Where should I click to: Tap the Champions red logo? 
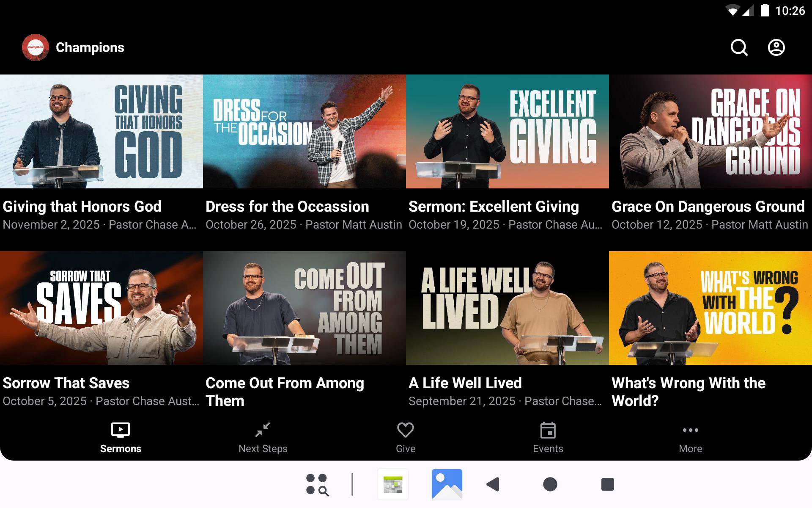point(36,47)
